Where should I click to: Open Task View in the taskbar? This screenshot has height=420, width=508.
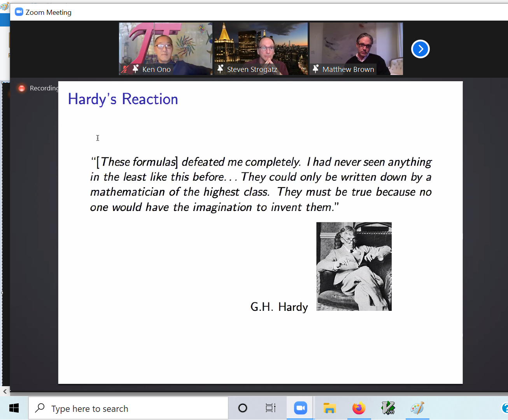(x=271, y=408)
